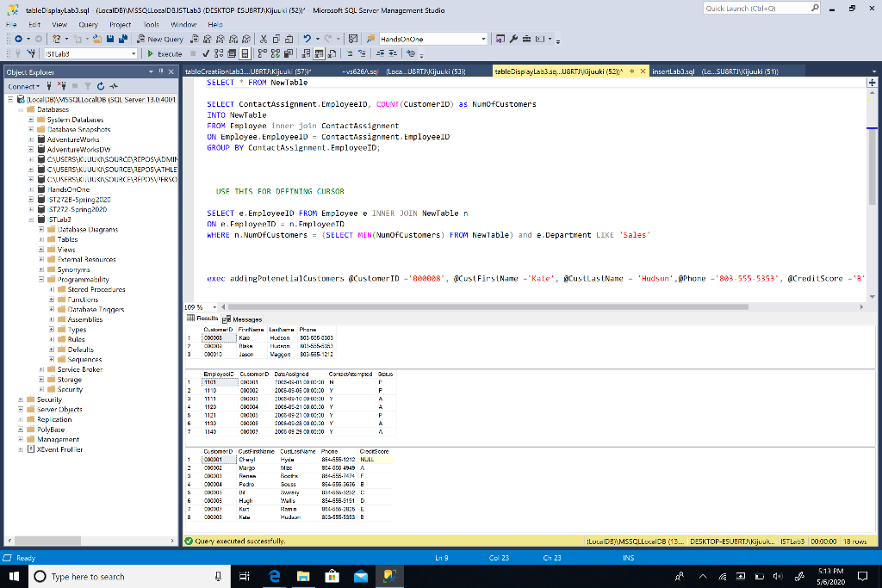Open the ISTLab3 database dropdown
The image size is (882, 588).
coord(134,53)
